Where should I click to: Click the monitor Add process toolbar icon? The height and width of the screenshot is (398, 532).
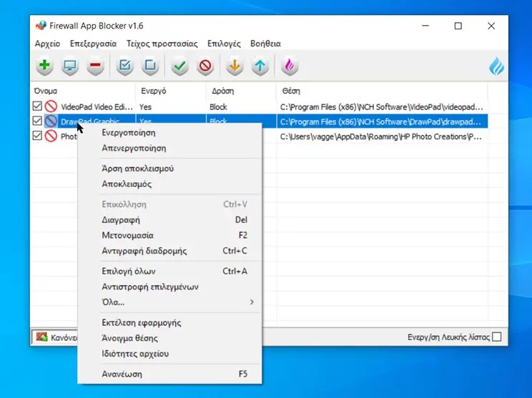pyautogui.click(x=70, y=66)
